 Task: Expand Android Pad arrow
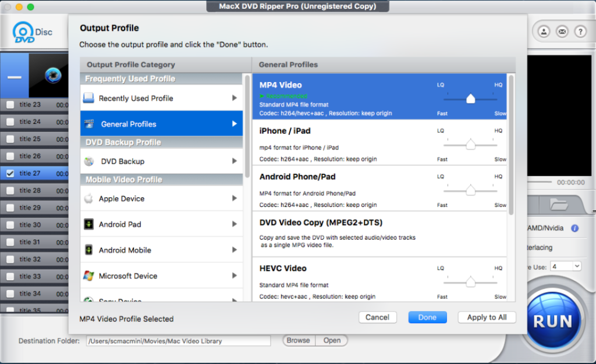pos(235,224)
